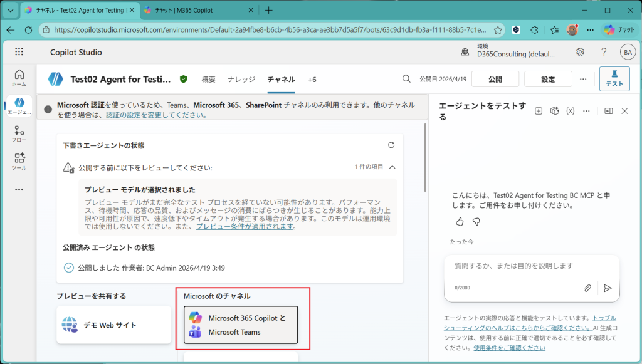642x364 pixels.
Task: Open Tools in left sidebar
Action: pos(19,162)
